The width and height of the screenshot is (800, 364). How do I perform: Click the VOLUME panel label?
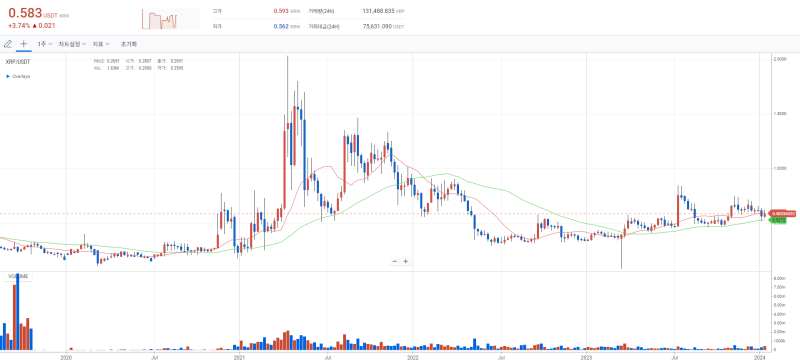18,277
